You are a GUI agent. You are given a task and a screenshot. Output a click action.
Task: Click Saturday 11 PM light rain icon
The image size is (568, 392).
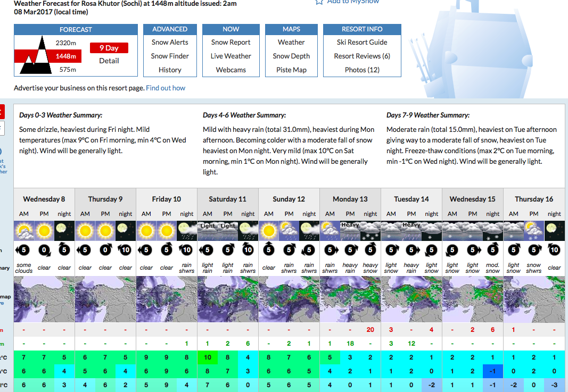(x=228, y=230)
